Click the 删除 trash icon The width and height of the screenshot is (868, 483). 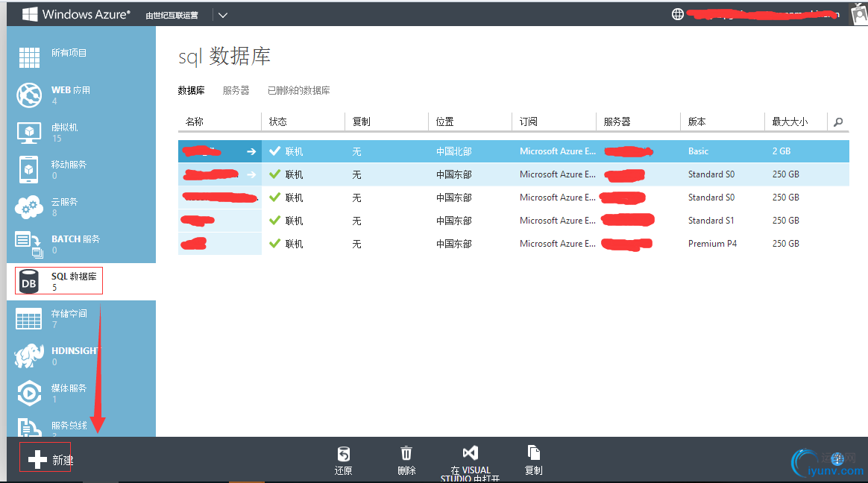406,453
